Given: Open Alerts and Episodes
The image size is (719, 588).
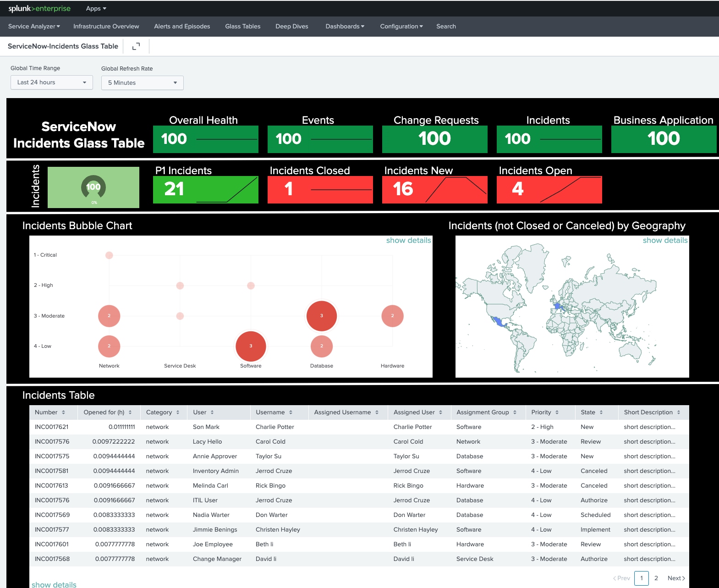Looking at the screenshot, I should (x=182, y=26).
